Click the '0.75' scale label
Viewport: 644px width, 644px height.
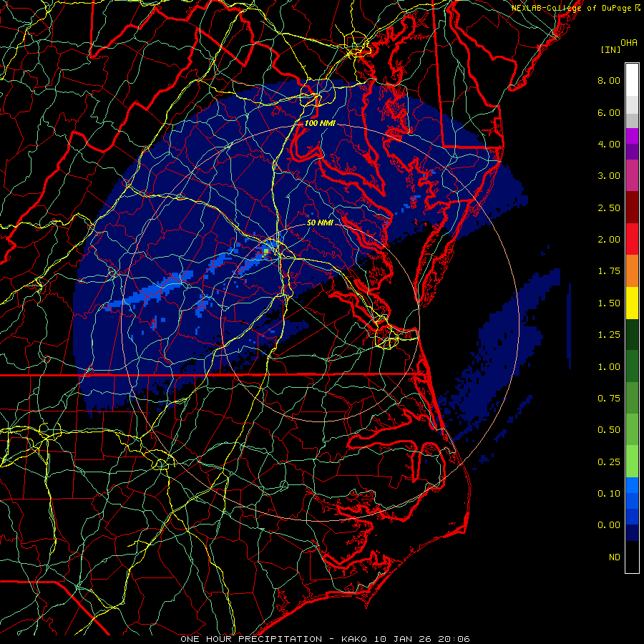(x=609, y=399)
